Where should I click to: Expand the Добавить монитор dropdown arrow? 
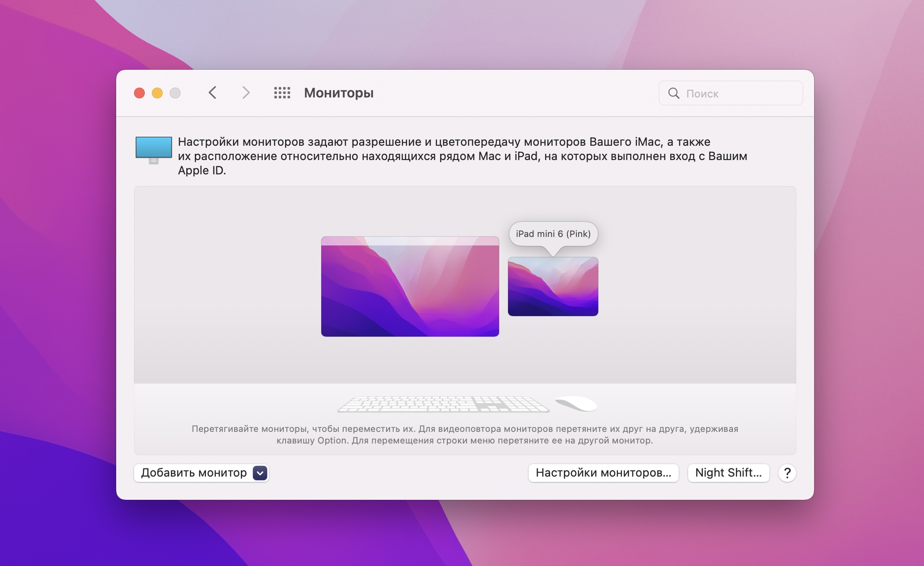pos(260,473)
